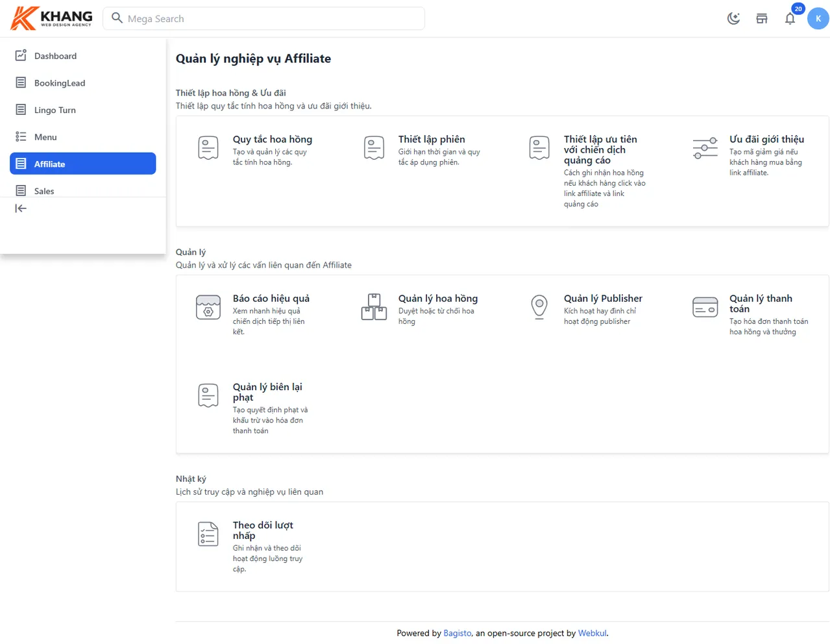
Task: Click the Quản lý thanh toán card icon
Action: coord(705,307)
